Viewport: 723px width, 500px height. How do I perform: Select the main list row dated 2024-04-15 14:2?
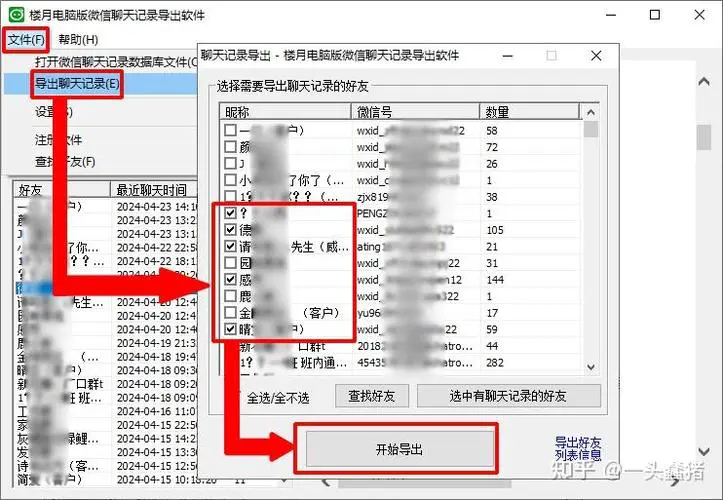107,439
